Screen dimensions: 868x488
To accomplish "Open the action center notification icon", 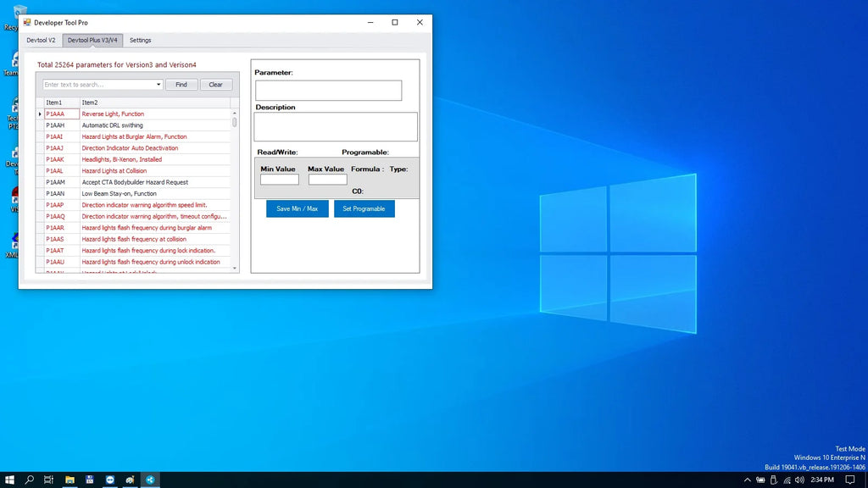I will pos(850,480).
